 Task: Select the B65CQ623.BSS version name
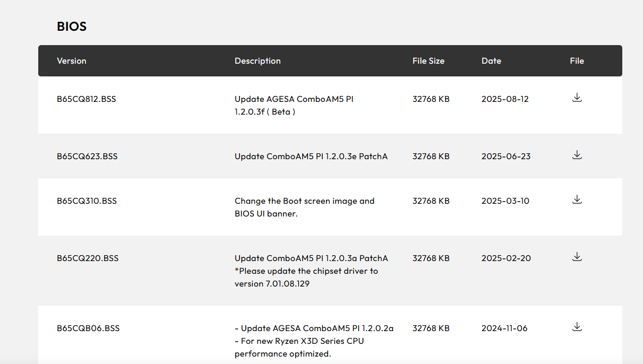(87, 157)
